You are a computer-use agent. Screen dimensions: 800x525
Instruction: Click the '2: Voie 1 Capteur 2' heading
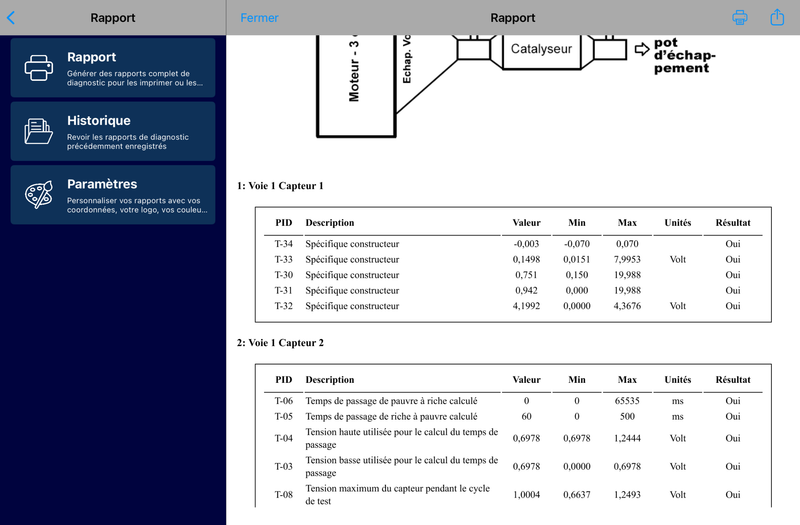coord(280,343)
